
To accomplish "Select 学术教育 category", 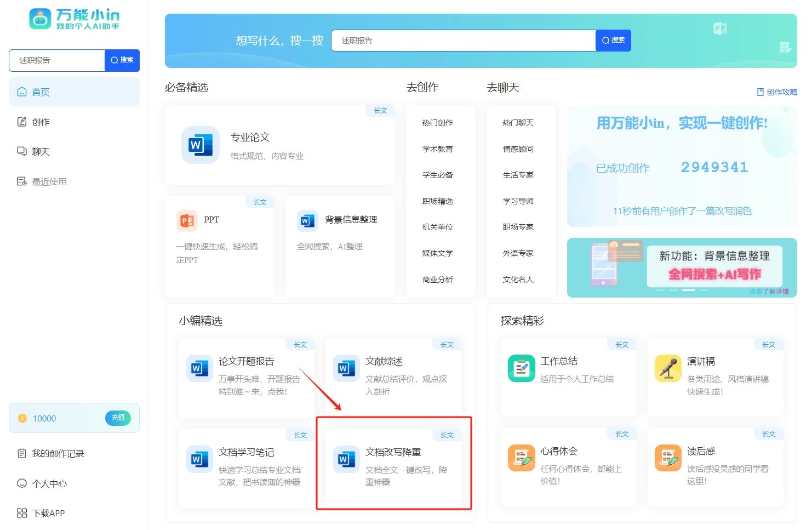I will click(438, 149).
